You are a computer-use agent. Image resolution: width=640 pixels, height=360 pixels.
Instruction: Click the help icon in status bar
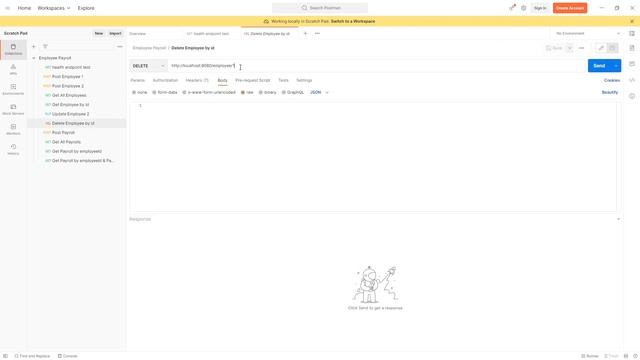[635, 356]
